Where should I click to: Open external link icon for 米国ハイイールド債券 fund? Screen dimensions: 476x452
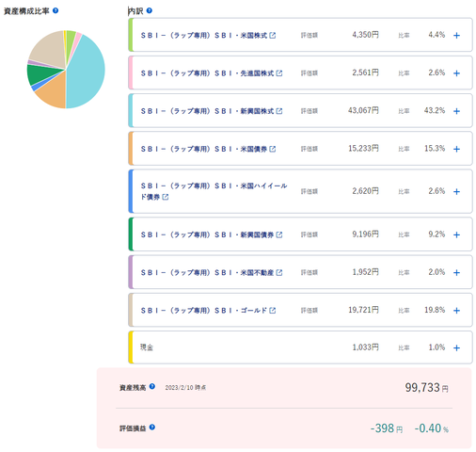[x=166, y=197]
